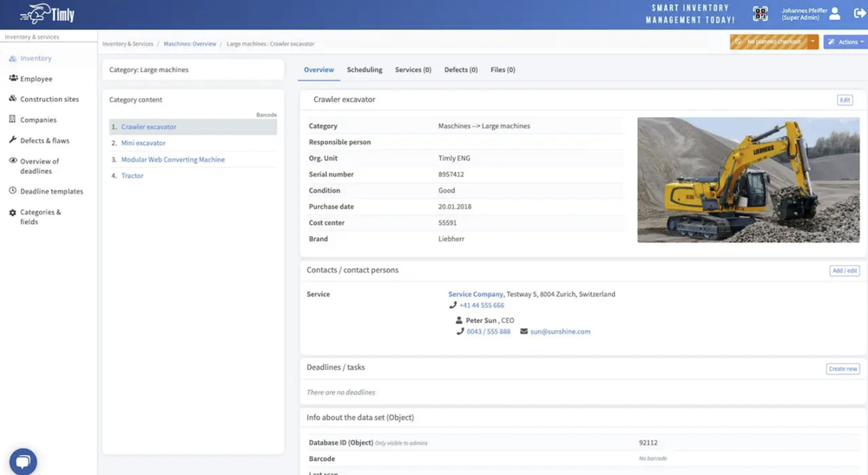
Task: Open the Actions dropdown menu
Action: pyautogui.click(x=845, y=42)
